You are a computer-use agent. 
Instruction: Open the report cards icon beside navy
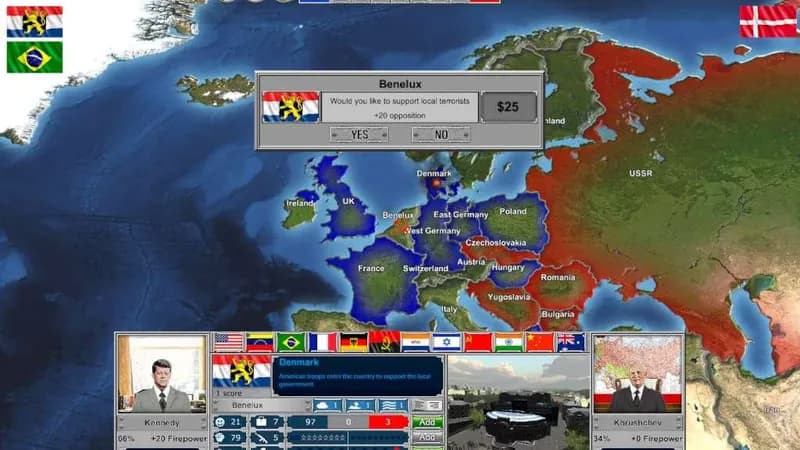[x=427, y=406]
